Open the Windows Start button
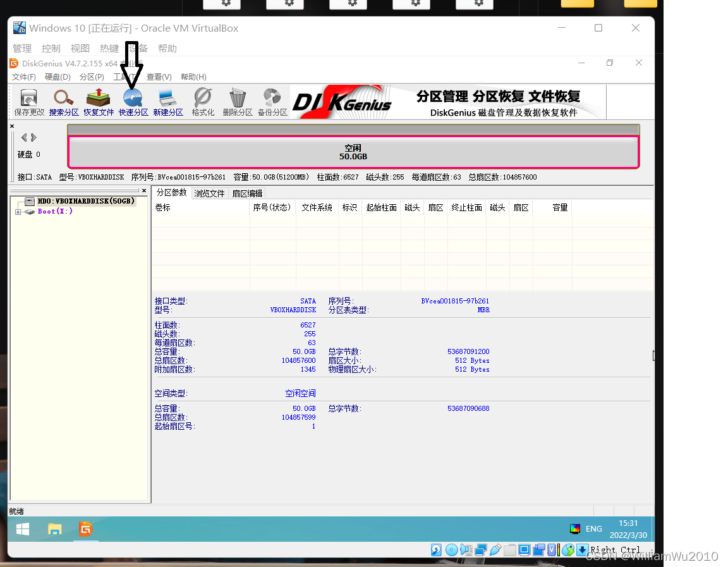 [x=22, y=529]
